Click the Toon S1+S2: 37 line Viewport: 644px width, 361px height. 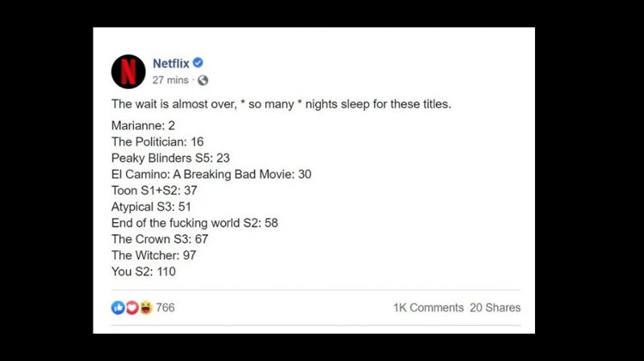[155, 190]
